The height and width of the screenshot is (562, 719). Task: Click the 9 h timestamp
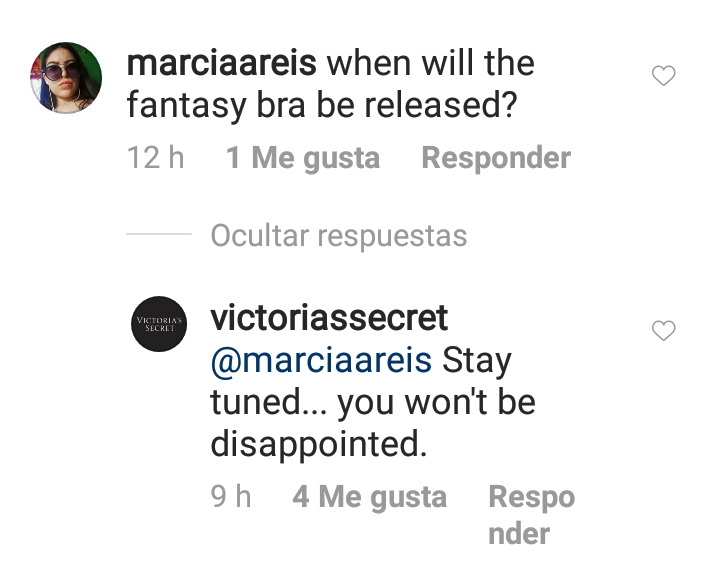[231, 496]
